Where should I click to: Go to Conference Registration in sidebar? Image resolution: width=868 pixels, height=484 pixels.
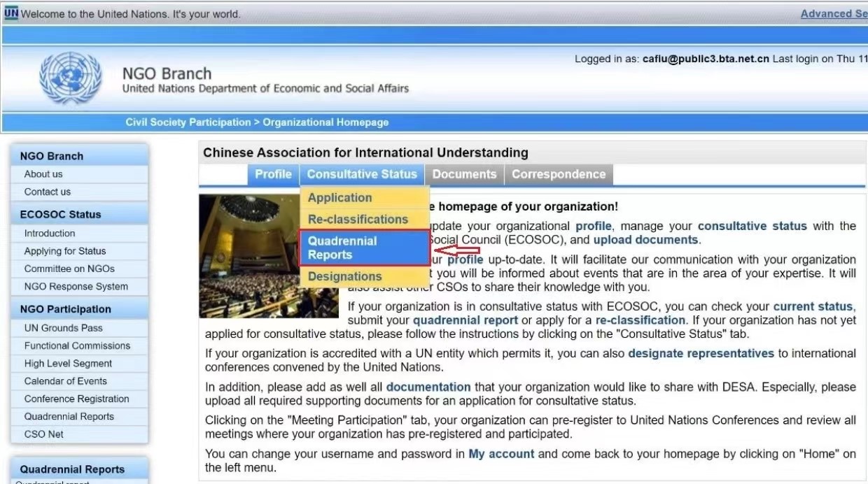click(77, 399)
